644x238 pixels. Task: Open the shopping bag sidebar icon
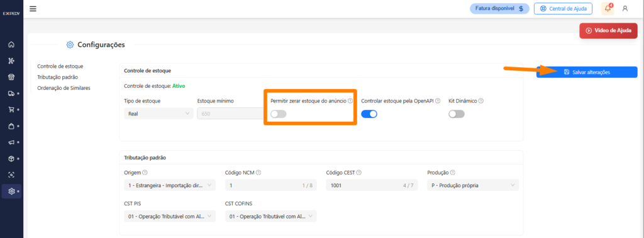tap(11, 126)
